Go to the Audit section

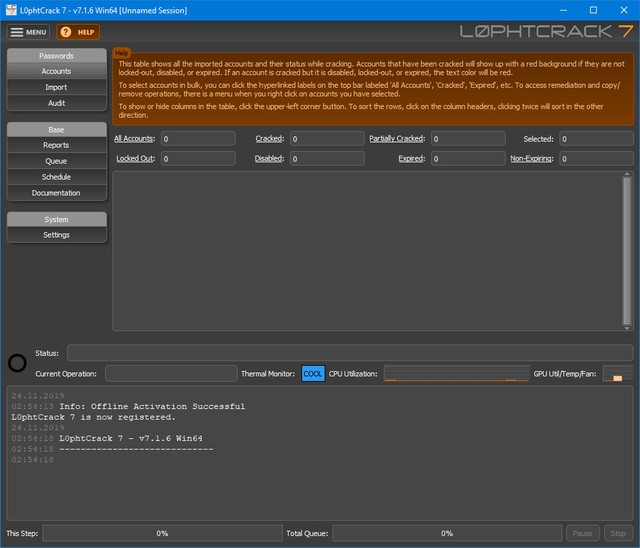click(x=56, y=103)
